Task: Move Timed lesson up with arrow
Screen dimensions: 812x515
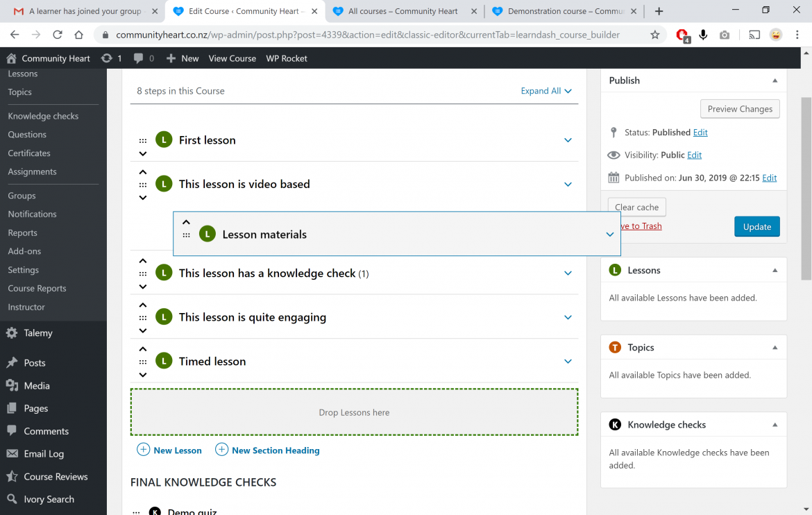Action: [x=143, y=349]
